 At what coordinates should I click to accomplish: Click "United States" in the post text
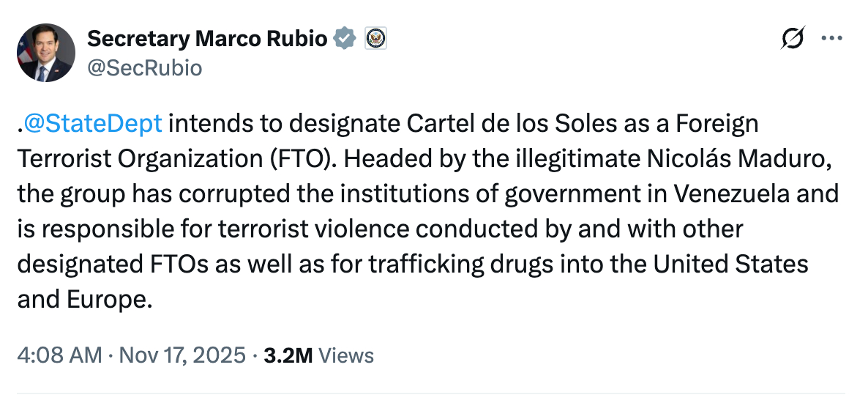[730, 264]
